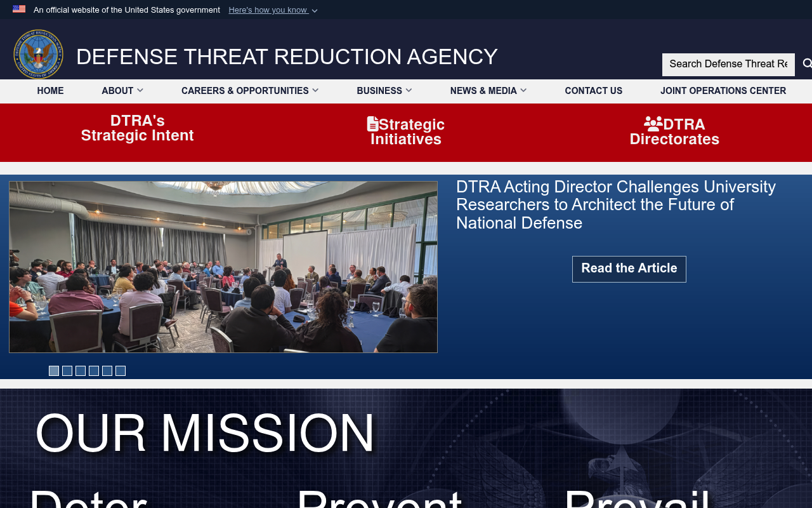Click the official US government website text

(x=127, y=10)
